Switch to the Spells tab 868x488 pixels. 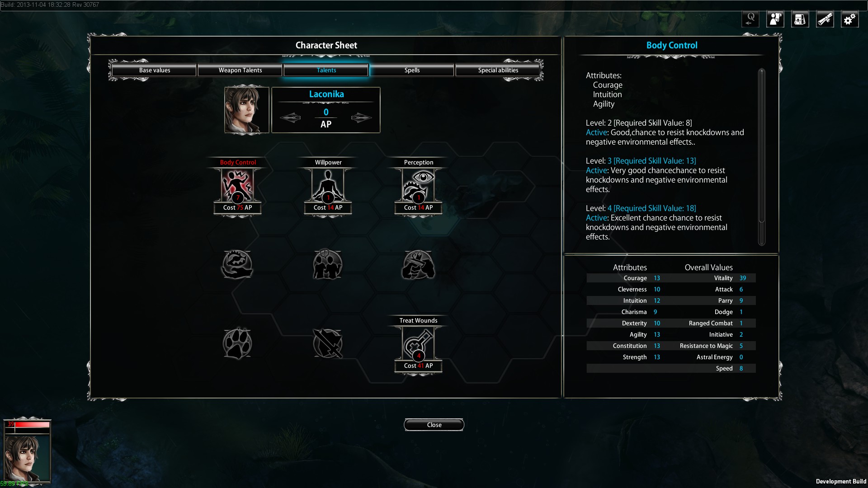(412, 70)
